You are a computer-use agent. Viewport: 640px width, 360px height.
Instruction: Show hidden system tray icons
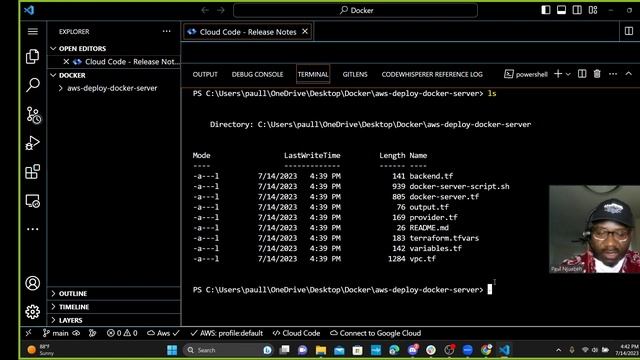click(x=558, y=350)
